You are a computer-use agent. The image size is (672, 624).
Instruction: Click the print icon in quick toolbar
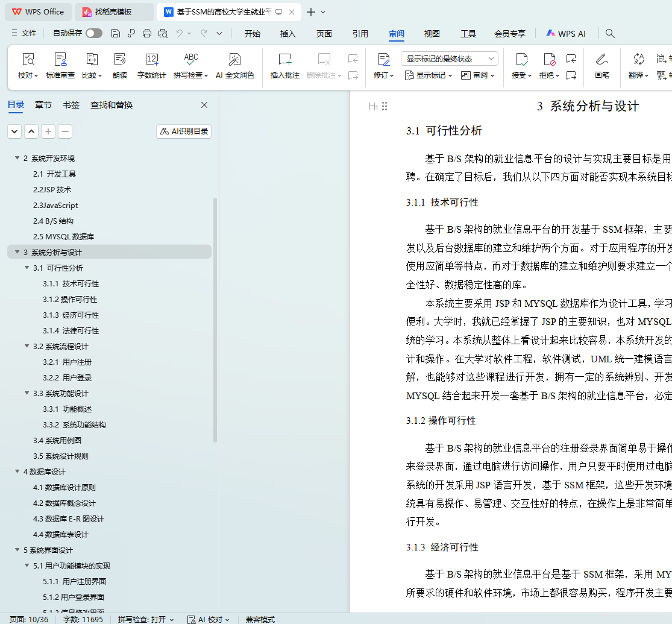(x=147, y=34)
